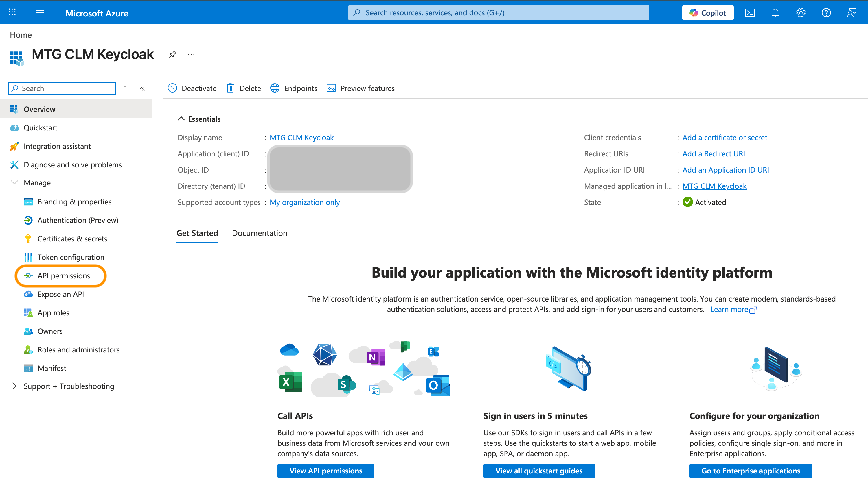Click the Owners people icon
The height and width of the screenshot is (492, 868).
click(x=28, y=332)
